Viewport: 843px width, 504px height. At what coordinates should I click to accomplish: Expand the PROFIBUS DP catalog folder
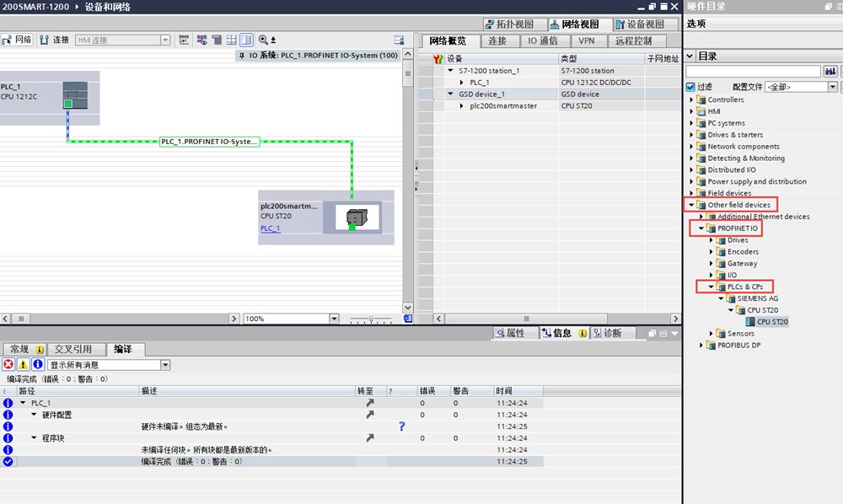tap(701, 346)
